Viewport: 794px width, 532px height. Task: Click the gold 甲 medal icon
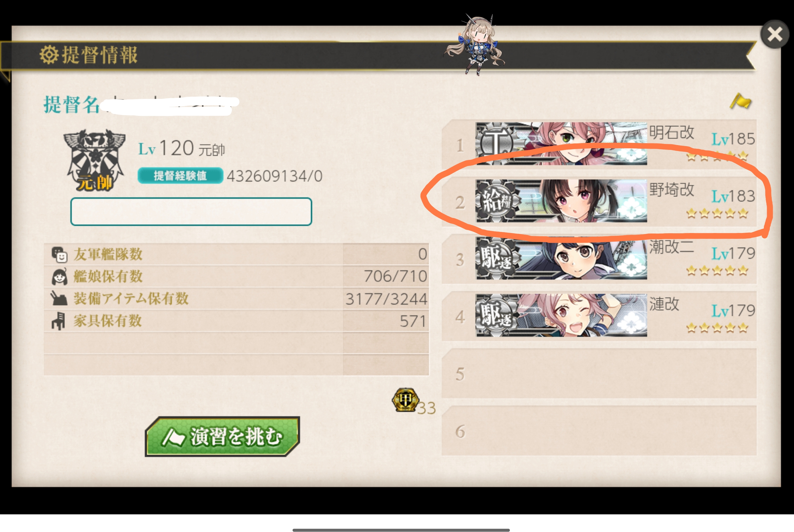(405, 400)
